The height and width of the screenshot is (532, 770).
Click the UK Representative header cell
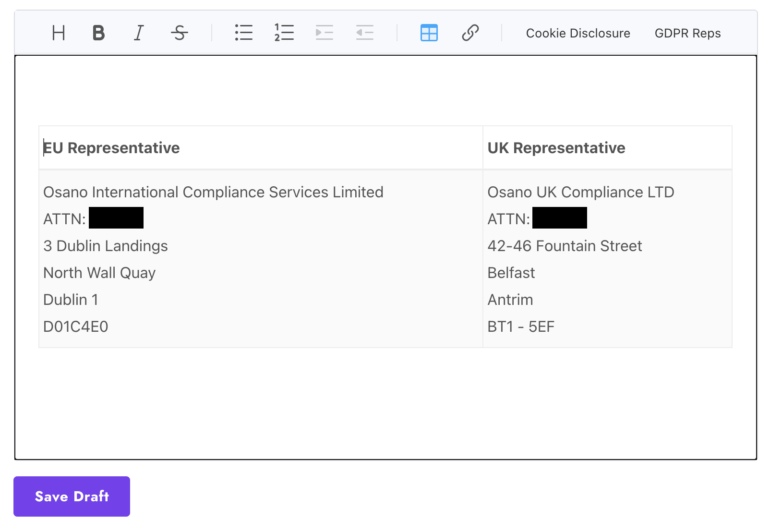click(556, 148)
